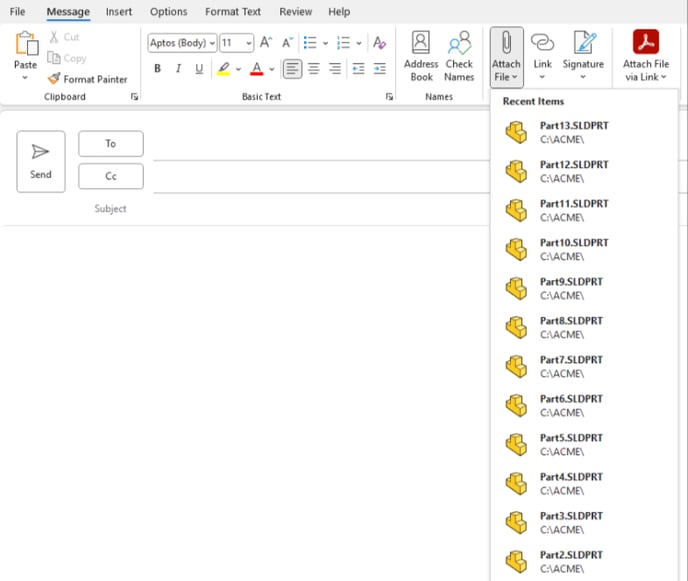The image size is (688, 581).
Task: Click into the To recipients field
Action: click(x=321, y=147)
